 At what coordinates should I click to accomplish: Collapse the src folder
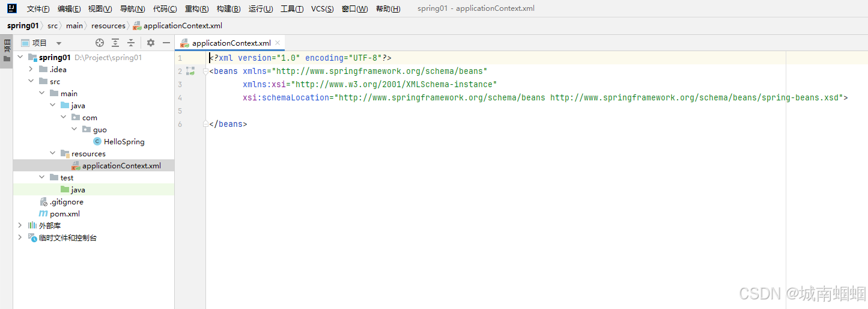pos(31,82)
